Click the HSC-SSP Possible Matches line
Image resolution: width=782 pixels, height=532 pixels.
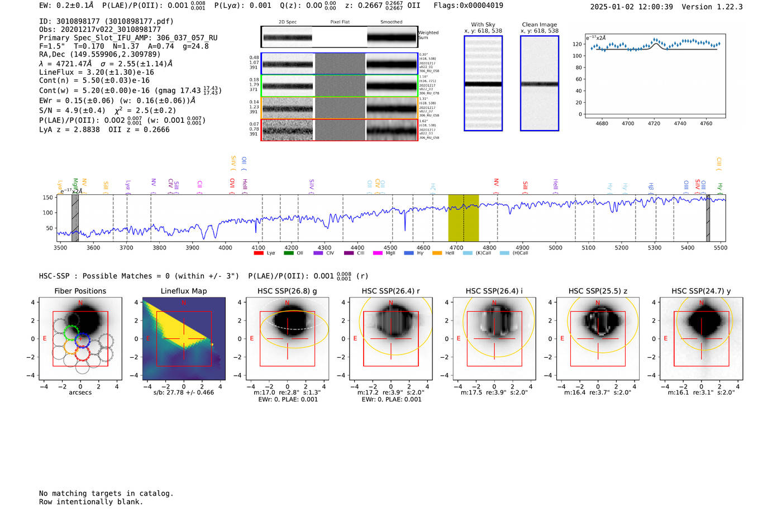203,276
